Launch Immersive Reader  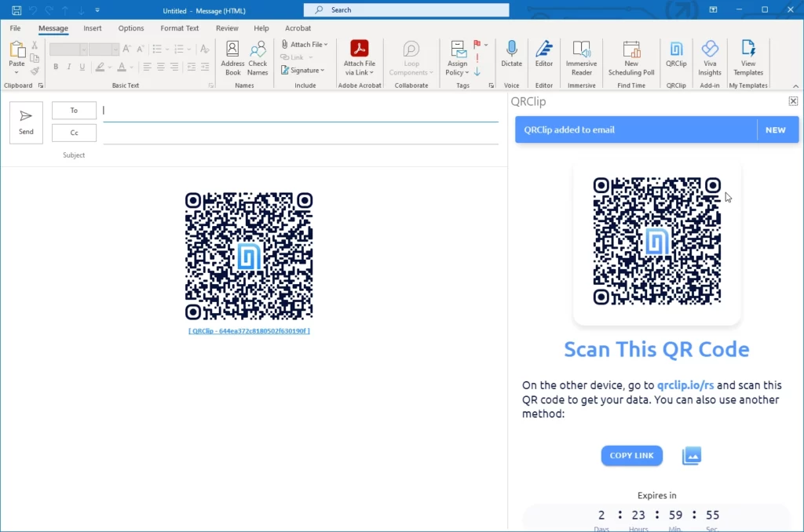coord(582,58)
